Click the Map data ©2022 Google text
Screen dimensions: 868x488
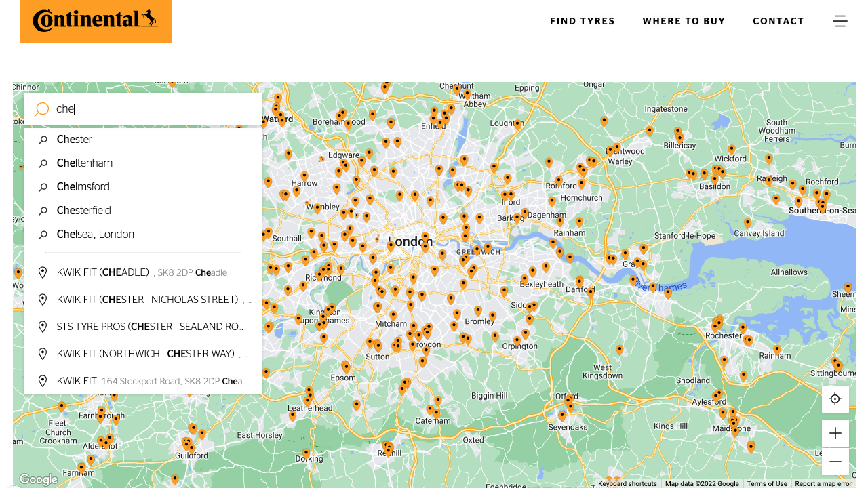[702, 484]
